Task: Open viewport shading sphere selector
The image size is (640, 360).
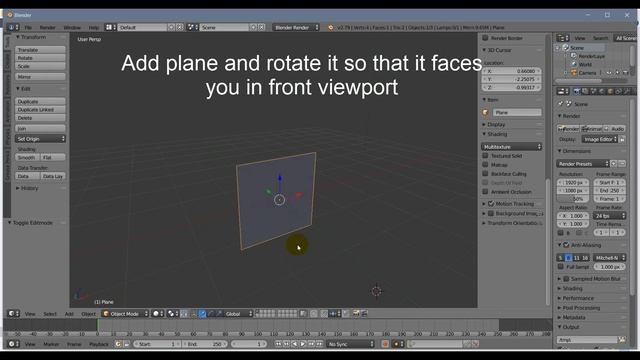Action: point(158,313)
